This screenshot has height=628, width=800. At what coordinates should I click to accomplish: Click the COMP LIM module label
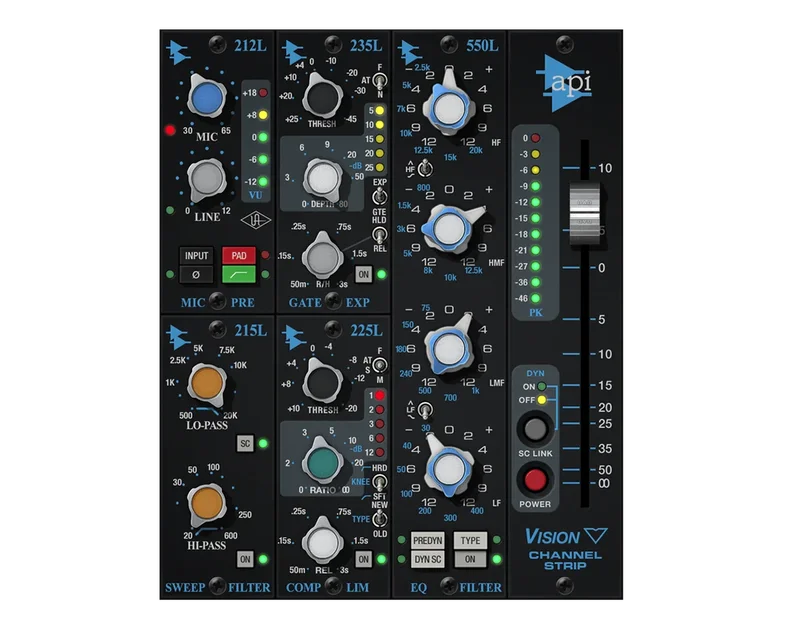pos(327,587)
